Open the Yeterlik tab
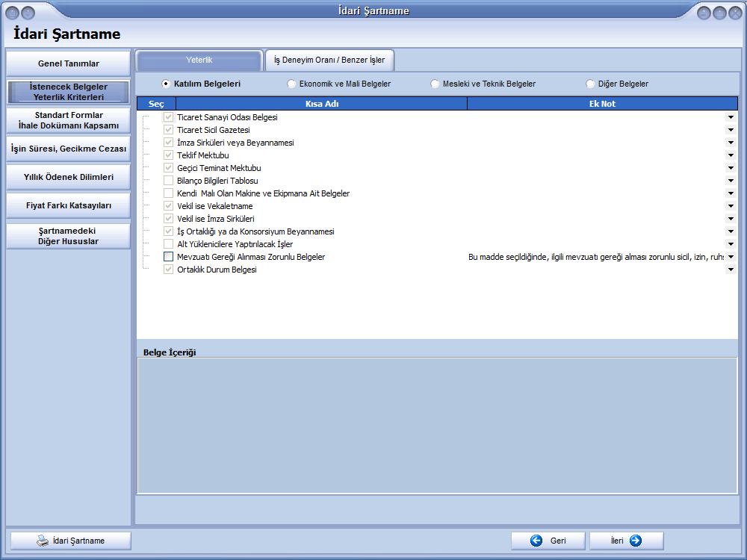This screenshot has width=747, height=560. (x=199, y=60)
